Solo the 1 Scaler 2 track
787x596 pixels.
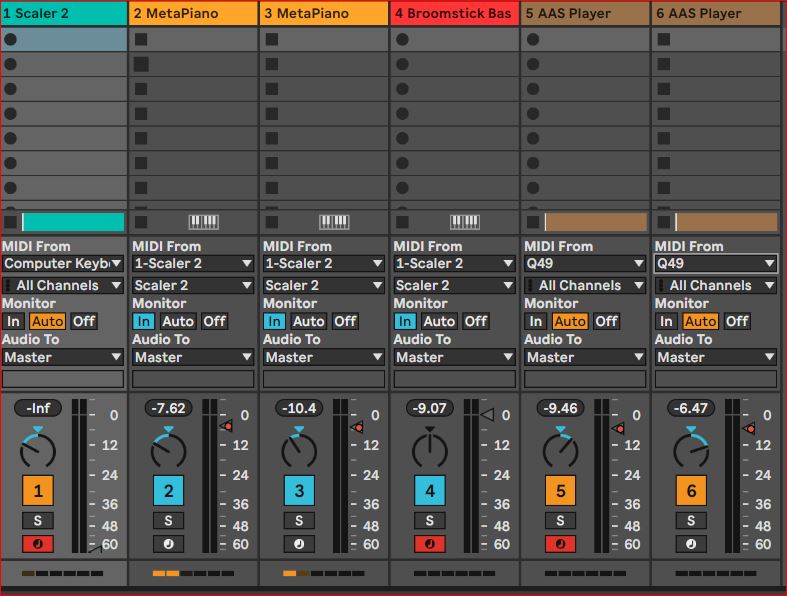pyautogui.click(x=38, y=521)
